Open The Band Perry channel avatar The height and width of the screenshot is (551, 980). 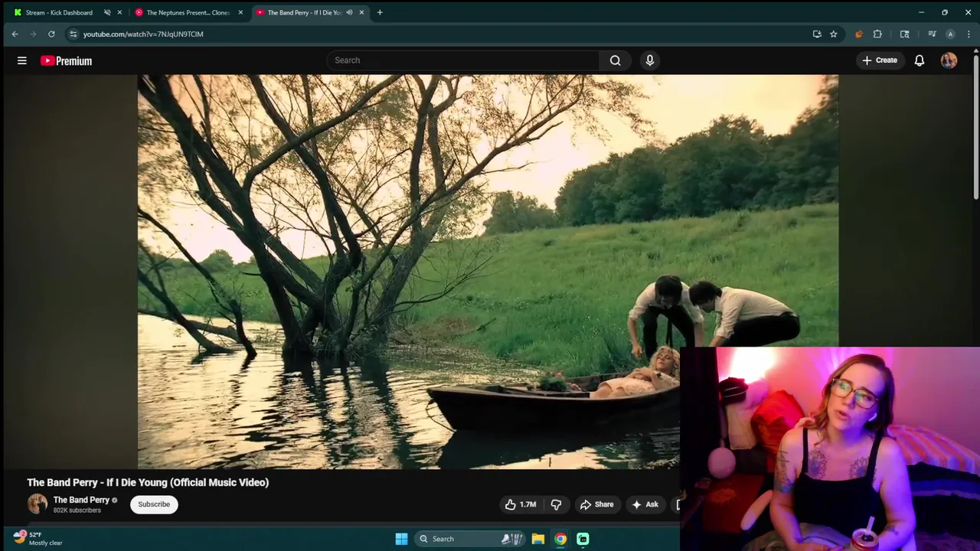coord(38,504)
